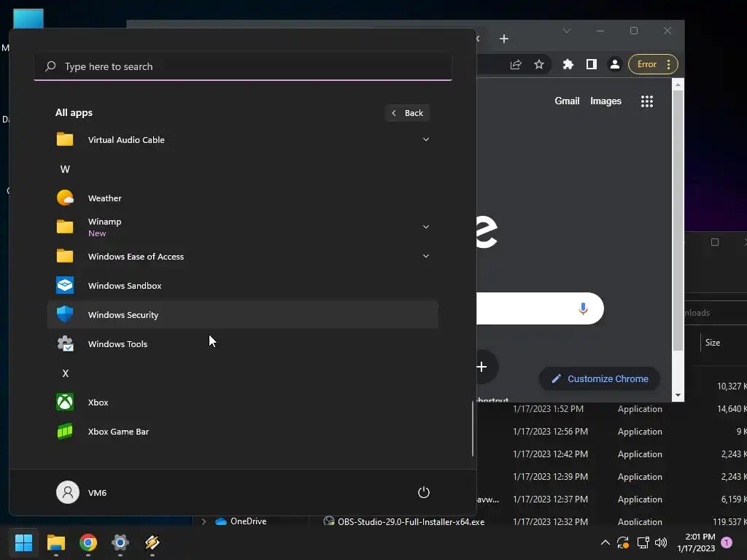This screenshot has width=747, height=560.
Task: Sort by the Size column in Explorer
Action: click(x=713, y=343)
